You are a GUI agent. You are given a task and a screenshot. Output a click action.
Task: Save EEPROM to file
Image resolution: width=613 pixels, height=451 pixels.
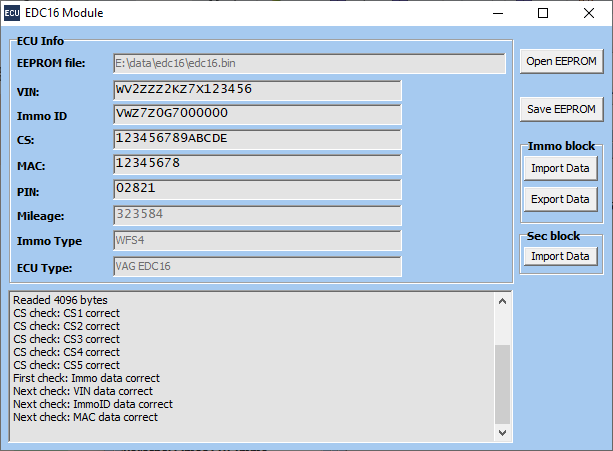pyautogui.click(x=560, y=109)
